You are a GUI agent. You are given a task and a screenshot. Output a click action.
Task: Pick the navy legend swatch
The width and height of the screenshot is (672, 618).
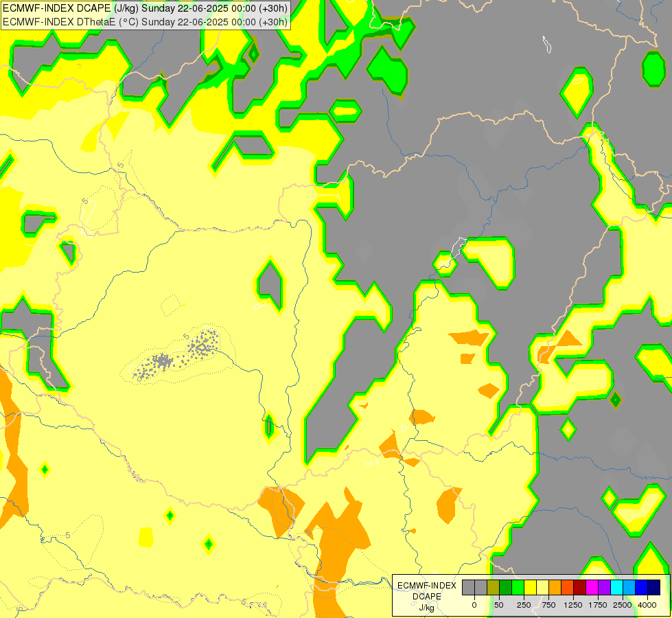pos(654,587)
